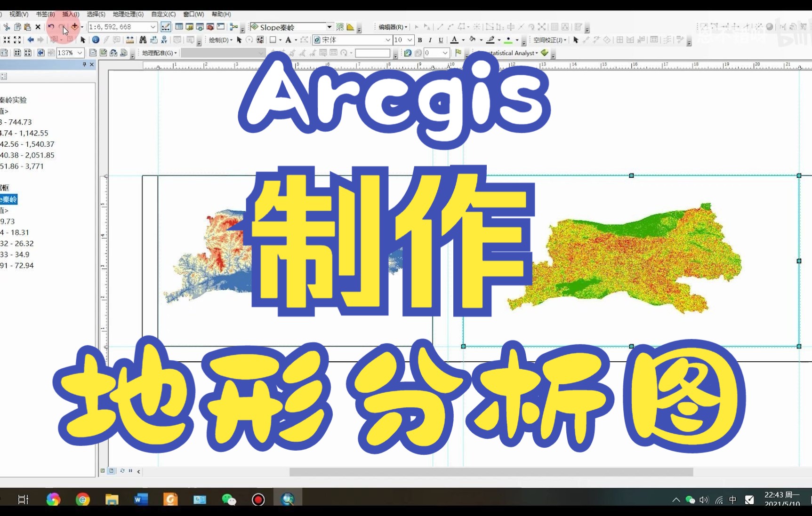Viewport: 812px width, 516px height.
Task: Open the 地理处理(G) menu
Action: 128,14
